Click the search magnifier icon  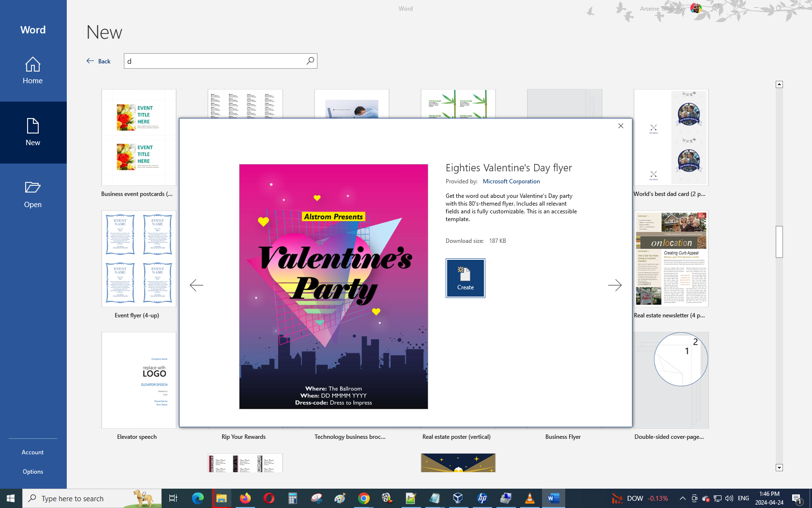click(x=310, y=61)
